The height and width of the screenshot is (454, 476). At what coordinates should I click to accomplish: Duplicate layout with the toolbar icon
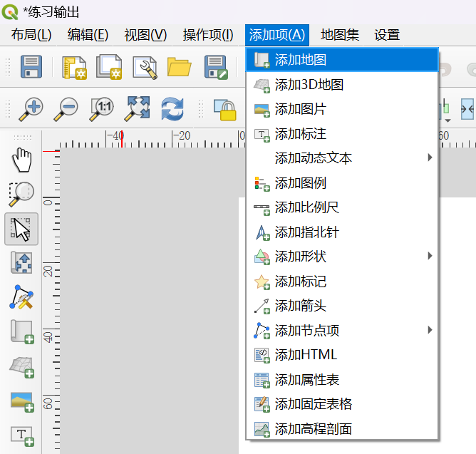(x=109, y=67)
